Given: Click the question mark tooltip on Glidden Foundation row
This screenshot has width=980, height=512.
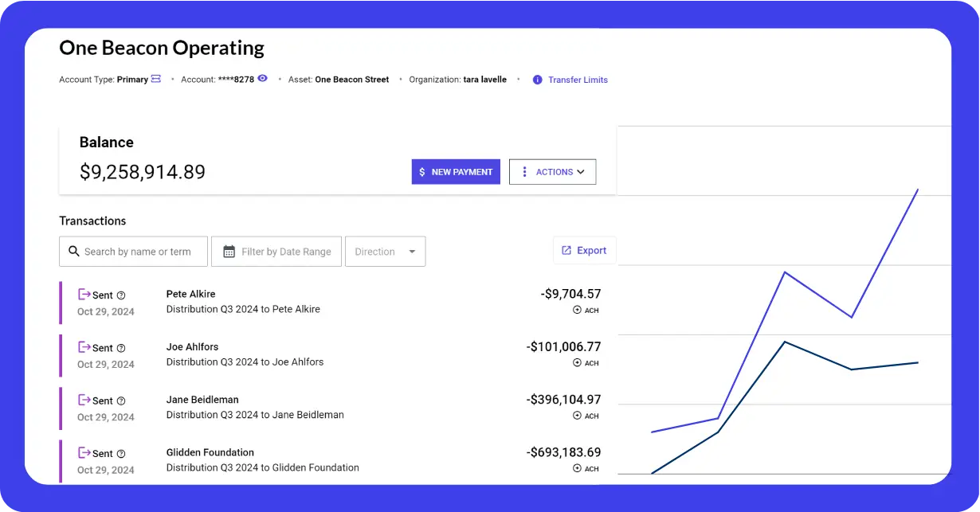Looking at the screenshot, I should tap(120, 453).
